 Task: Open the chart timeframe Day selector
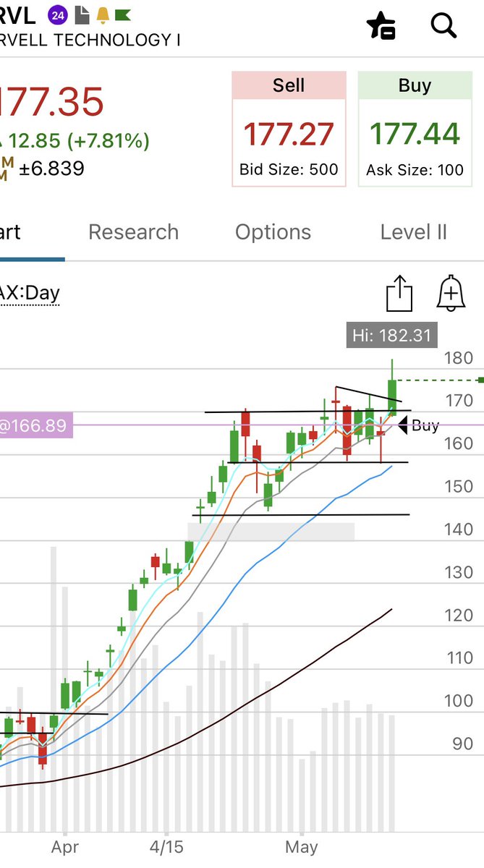tap(30, 293)
